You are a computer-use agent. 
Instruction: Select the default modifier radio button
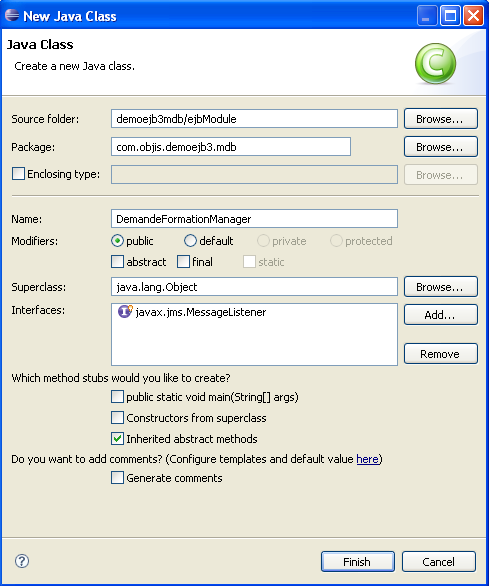pos(190,241)
